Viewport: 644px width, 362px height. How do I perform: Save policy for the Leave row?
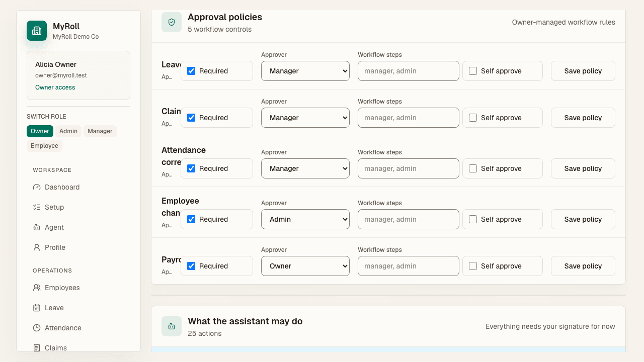[x=583, y=71]
